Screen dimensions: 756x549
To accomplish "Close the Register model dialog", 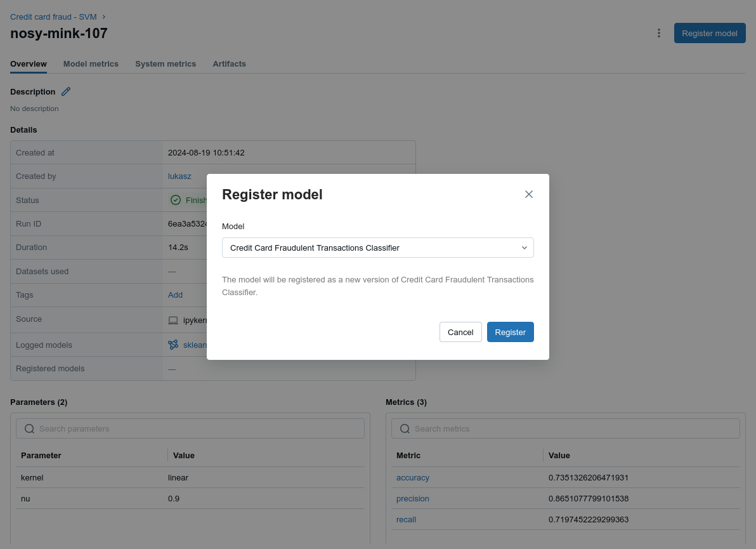I will (529, 194).
